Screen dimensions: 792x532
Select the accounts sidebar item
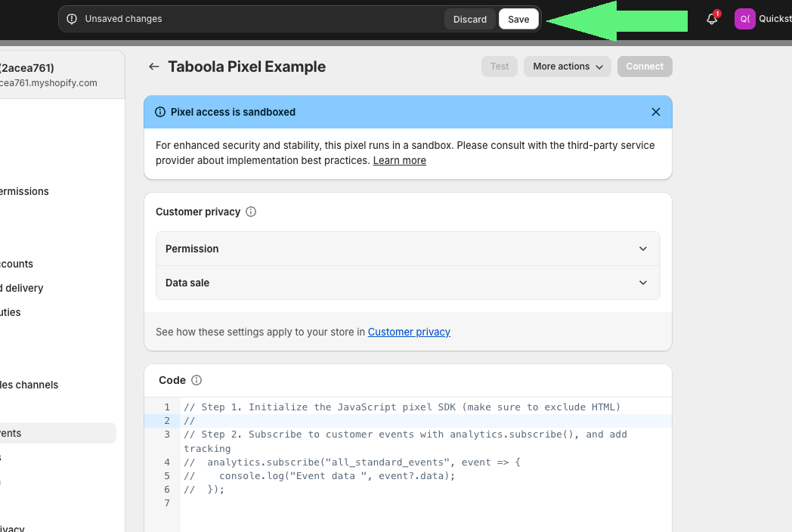(x=17, y=264)
